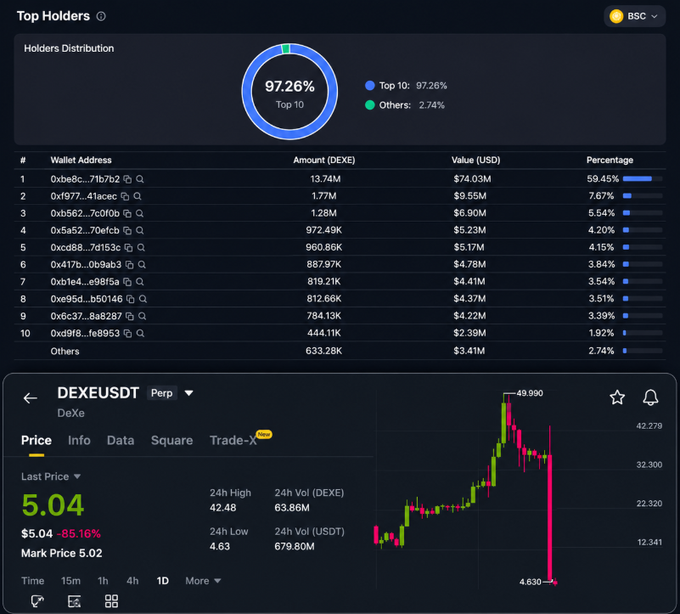Open the DEXEUSDT Perp pair dropdown
The image size is (680, 614).
(189, 393)
